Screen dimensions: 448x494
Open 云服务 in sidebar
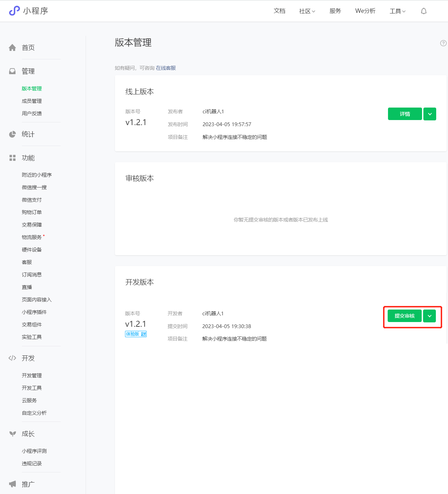(29, 401)
